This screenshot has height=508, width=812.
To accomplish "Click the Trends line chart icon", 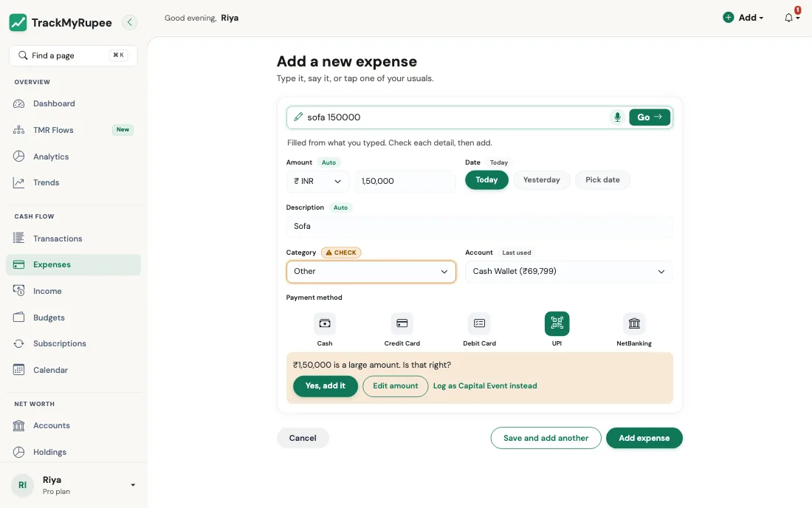I will [18, 182].
